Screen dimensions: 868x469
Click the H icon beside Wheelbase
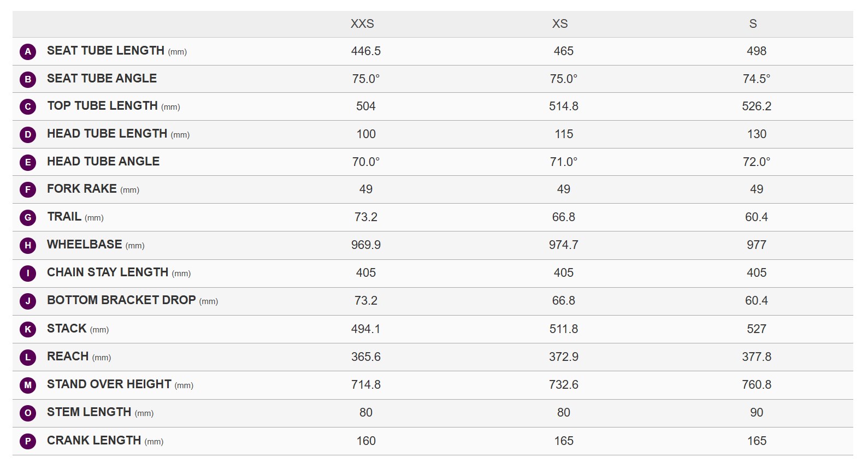28,246
